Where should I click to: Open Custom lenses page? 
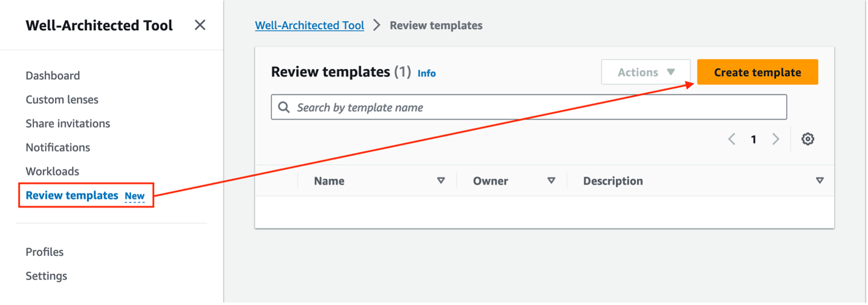(62, 100)
